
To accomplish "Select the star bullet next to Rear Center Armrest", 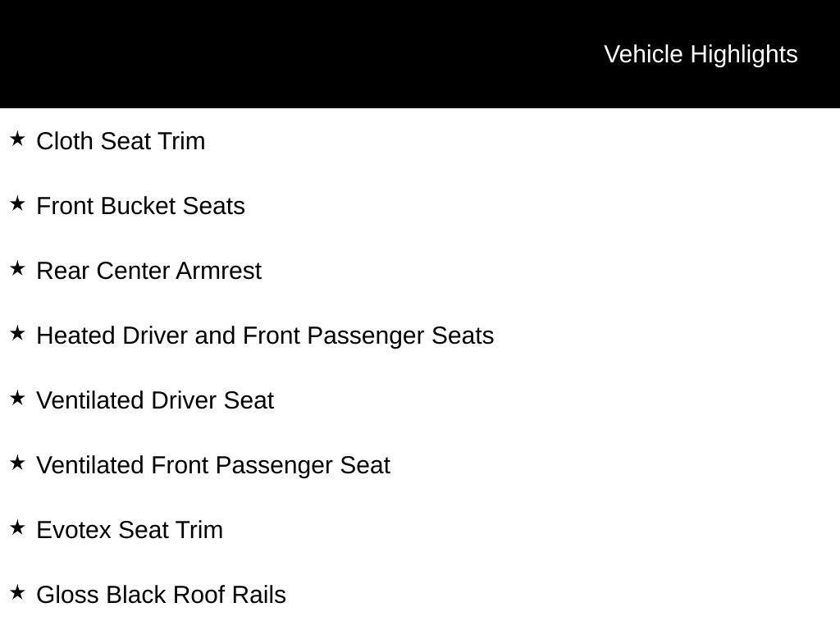I will [17, 268].
